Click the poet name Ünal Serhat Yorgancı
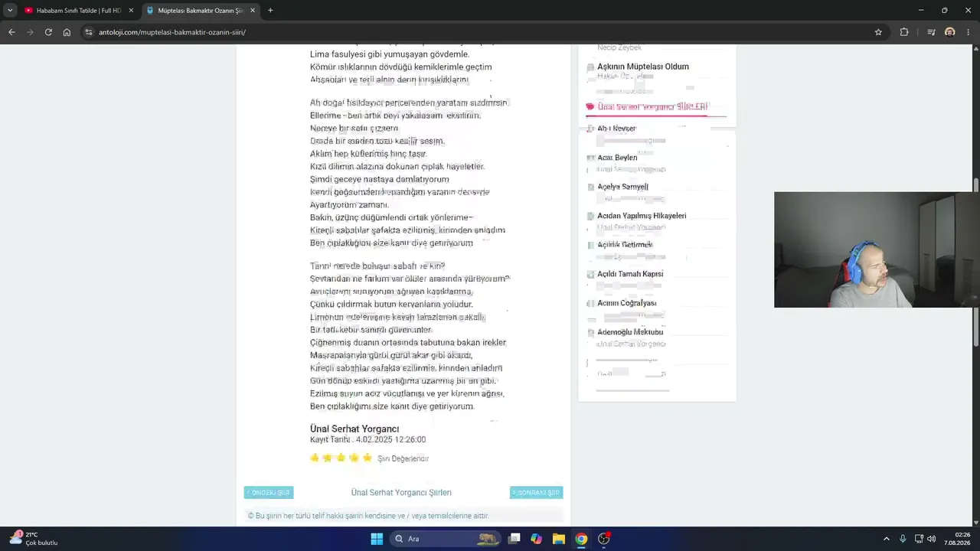 point(354,429)
